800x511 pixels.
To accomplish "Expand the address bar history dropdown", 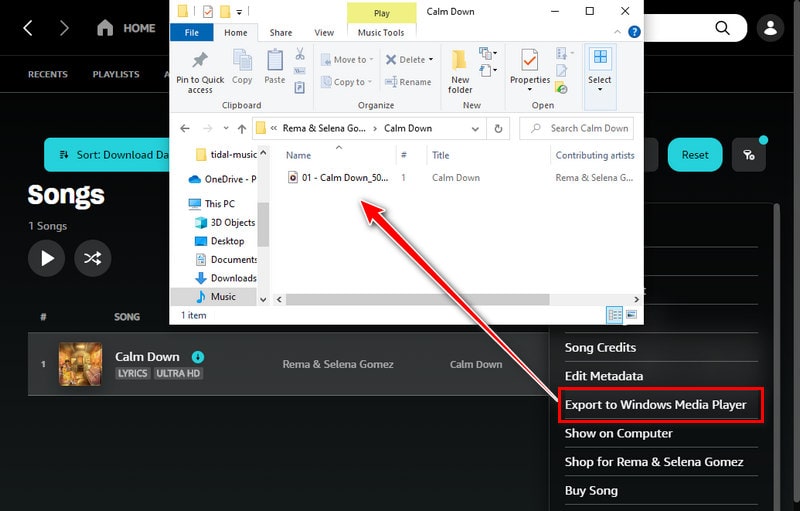I will click(475, 129).
